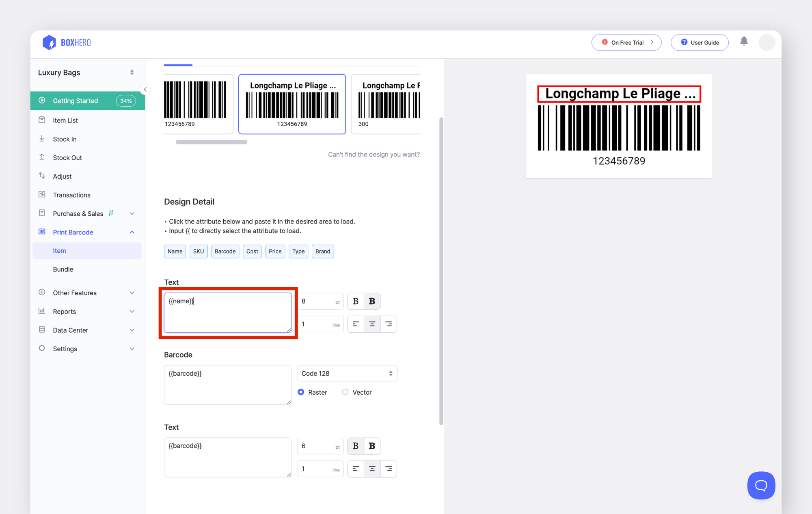This screenshot has width=812, height=514.
Task: Select the Vector rendering option
Action: tap(346, 392)
